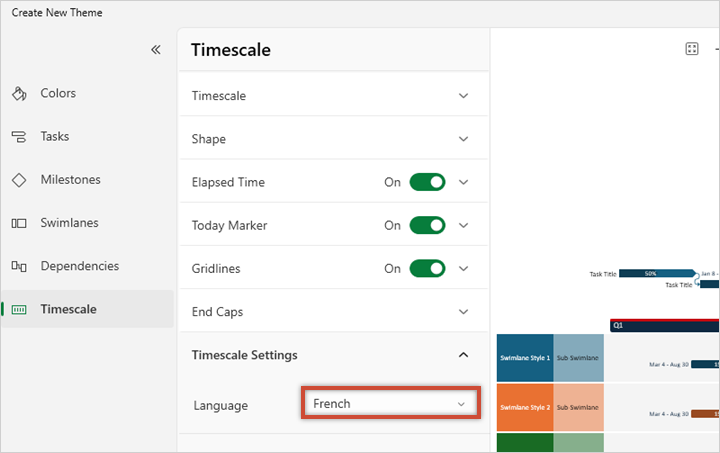Open the Colors theme category
The image size is (720, 453).
tap(58, 94)
